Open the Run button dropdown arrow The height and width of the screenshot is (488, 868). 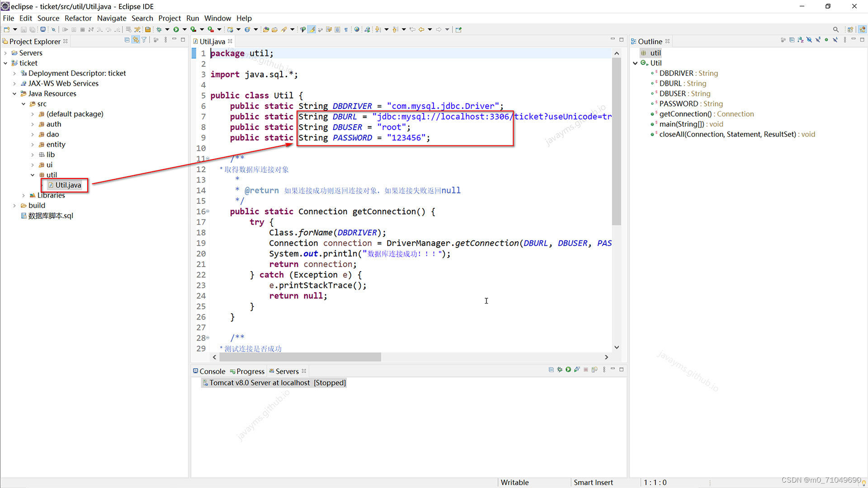(184, 29)
